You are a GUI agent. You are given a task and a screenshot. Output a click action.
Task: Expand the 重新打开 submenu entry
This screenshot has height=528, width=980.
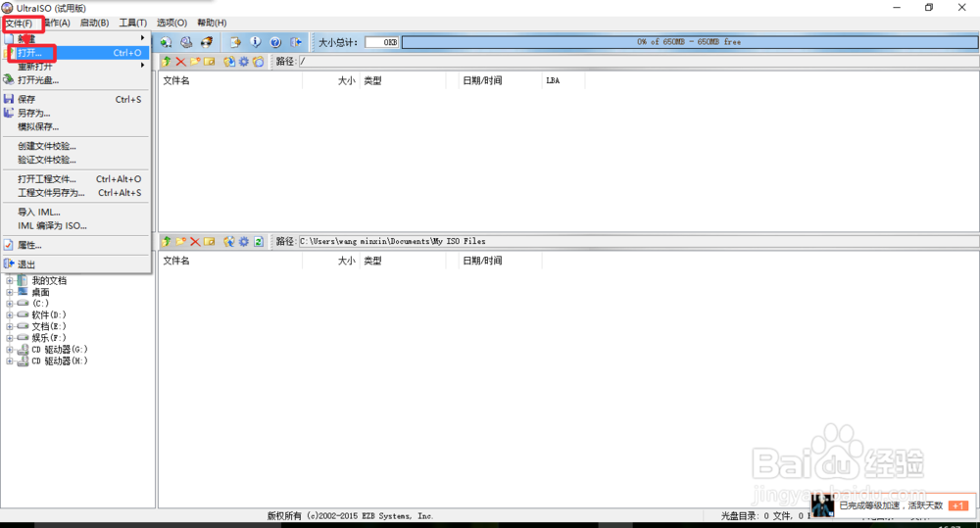pyautogui.click(x=75, y=67)
